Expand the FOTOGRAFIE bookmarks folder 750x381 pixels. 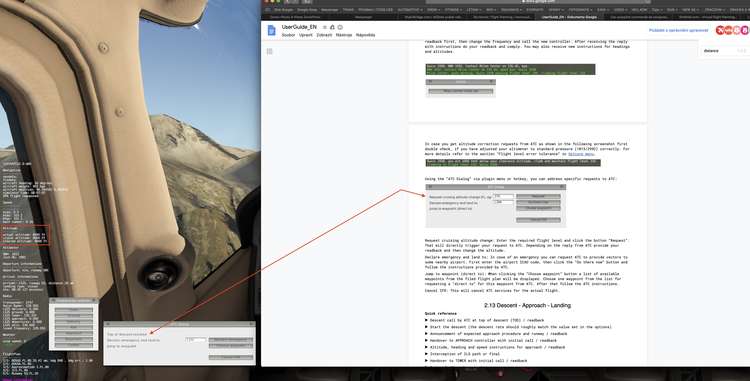coord(580,10)
